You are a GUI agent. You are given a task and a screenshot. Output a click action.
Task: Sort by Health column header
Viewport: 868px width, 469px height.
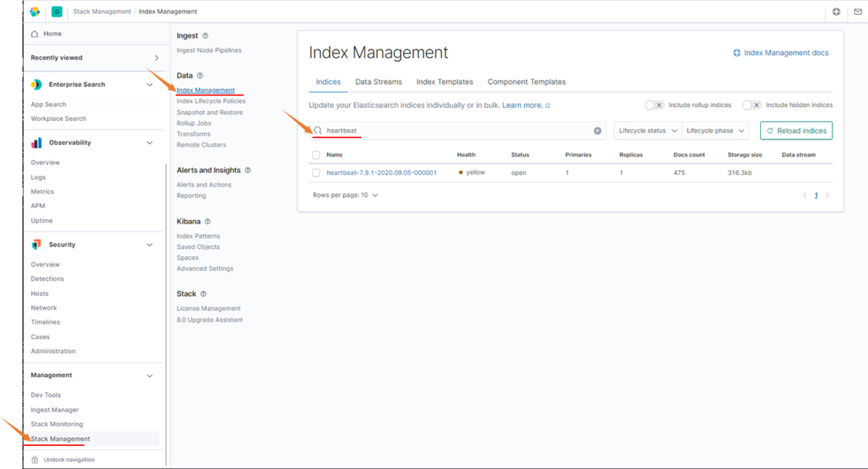467,155
